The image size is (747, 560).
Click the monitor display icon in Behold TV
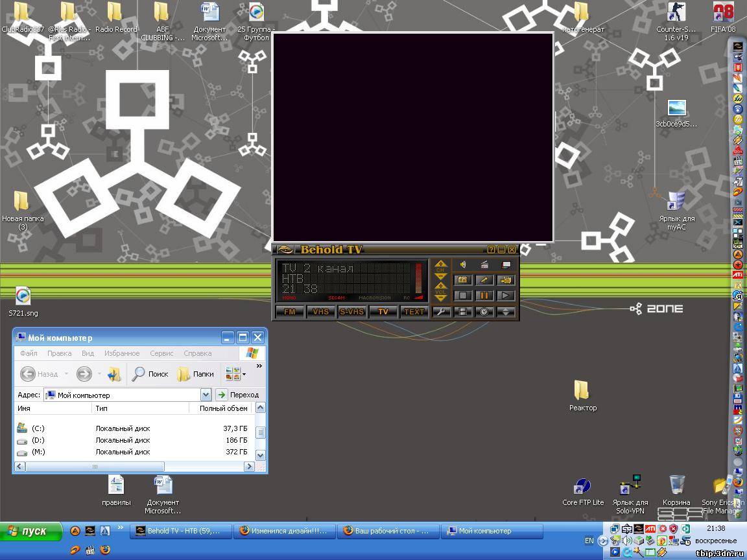506,264
